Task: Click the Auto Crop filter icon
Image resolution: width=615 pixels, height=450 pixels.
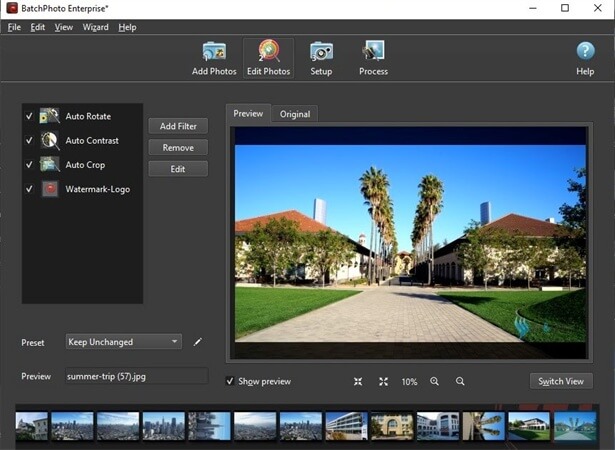Action: pos(49,164)
